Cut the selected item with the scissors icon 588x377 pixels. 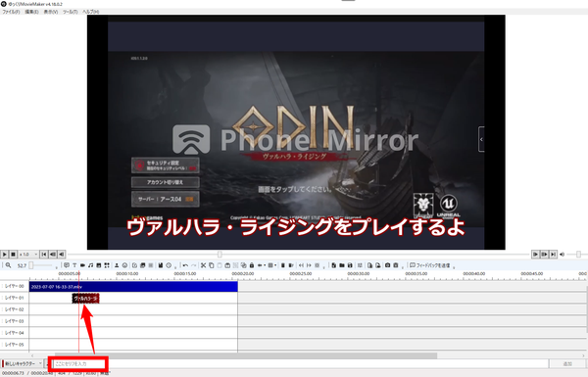click(203, 265)
